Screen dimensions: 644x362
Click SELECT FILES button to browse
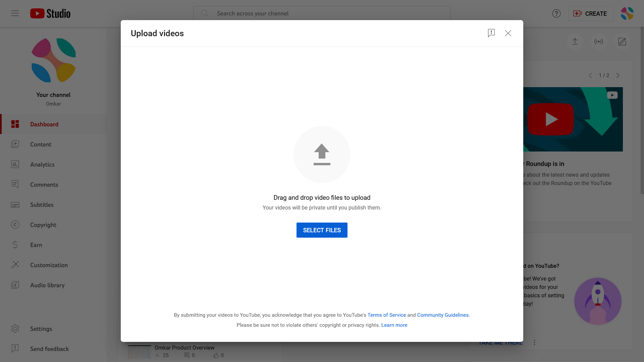tap(322, 230)
